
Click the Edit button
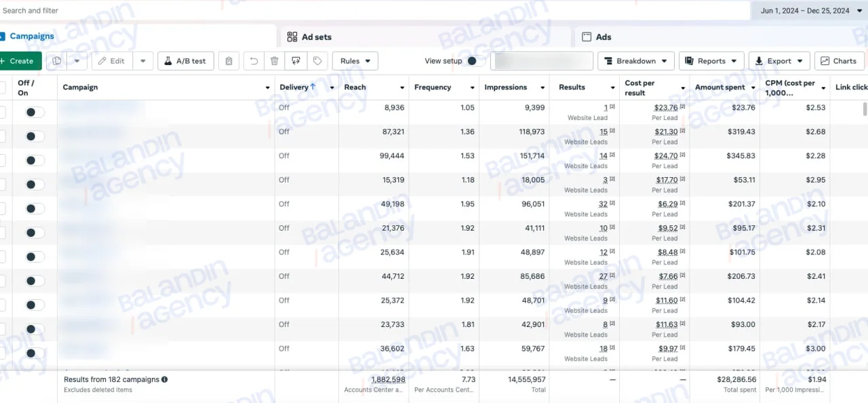pos(112,61)
